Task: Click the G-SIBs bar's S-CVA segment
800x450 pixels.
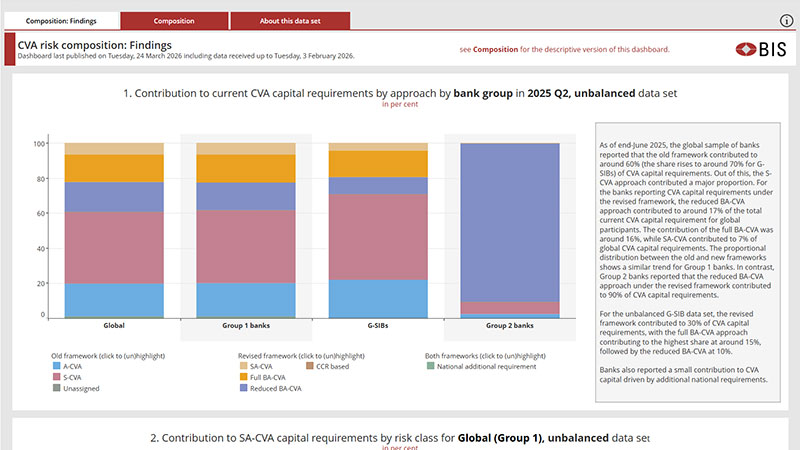Action: point(378,237)
